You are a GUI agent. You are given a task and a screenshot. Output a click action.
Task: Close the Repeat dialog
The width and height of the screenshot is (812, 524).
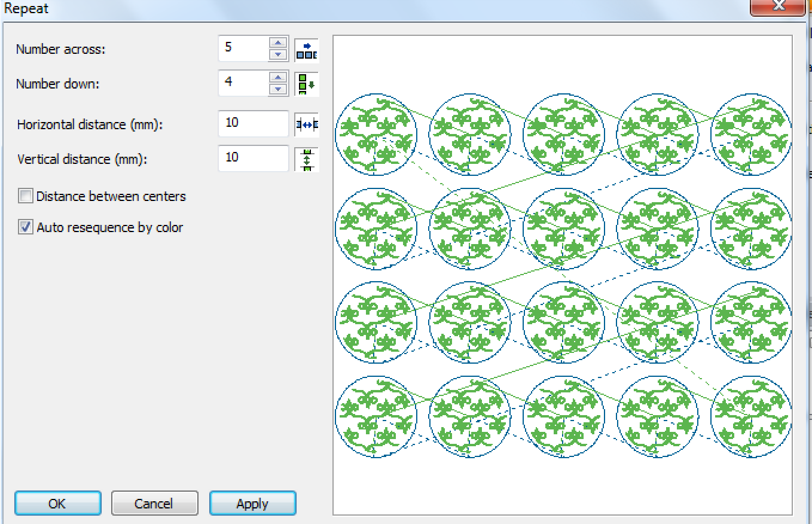coord(778,7)
